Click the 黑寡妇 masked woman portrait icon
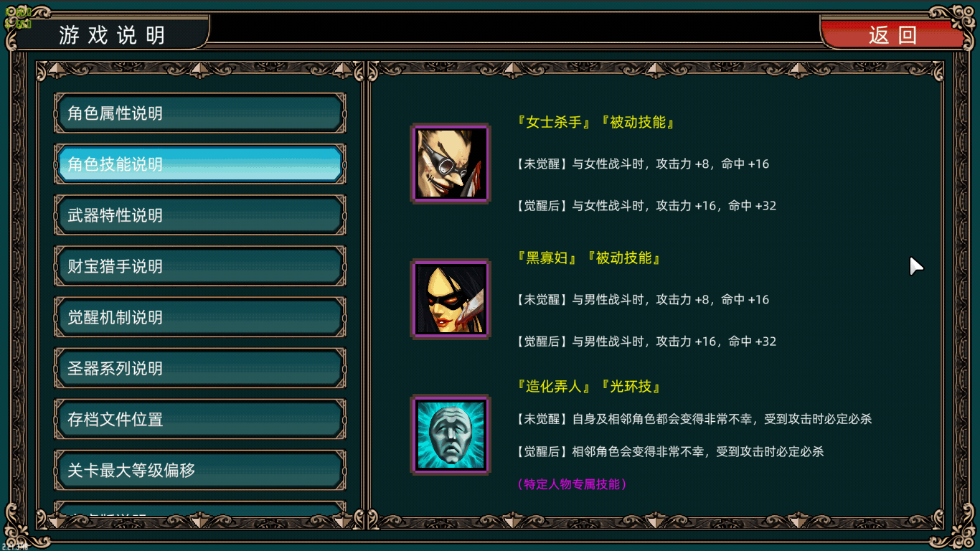Screen dimensions: 980x551 [451, 299]
